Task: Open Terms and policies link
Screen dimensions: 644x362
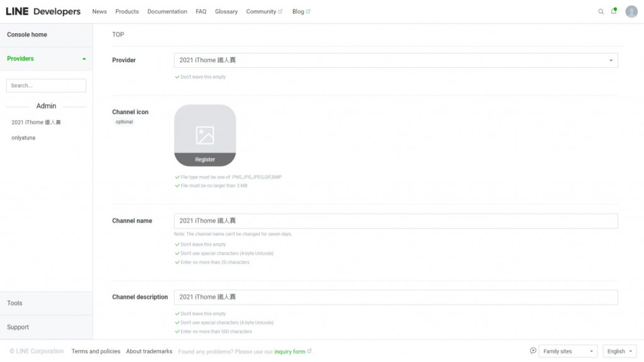Action: point(96,351)
